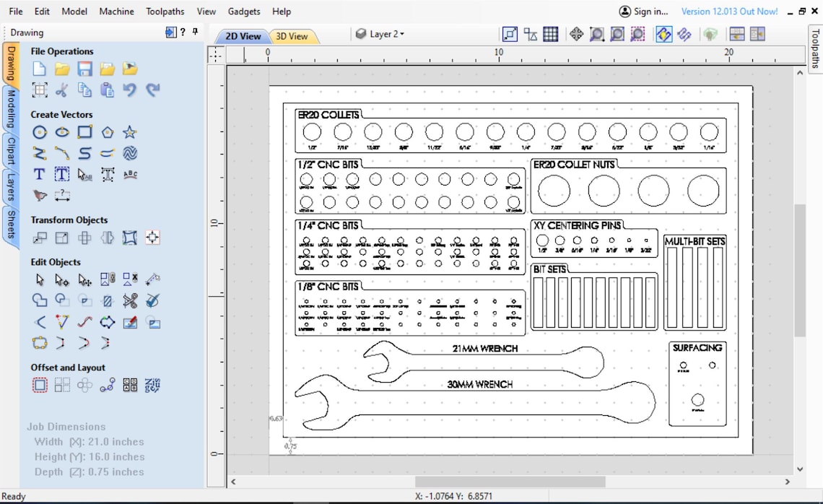Click the horizontal scrollbar thumb
Viewport: 823px width, 504px height.
pyautogui.click(x=510, y=482)
